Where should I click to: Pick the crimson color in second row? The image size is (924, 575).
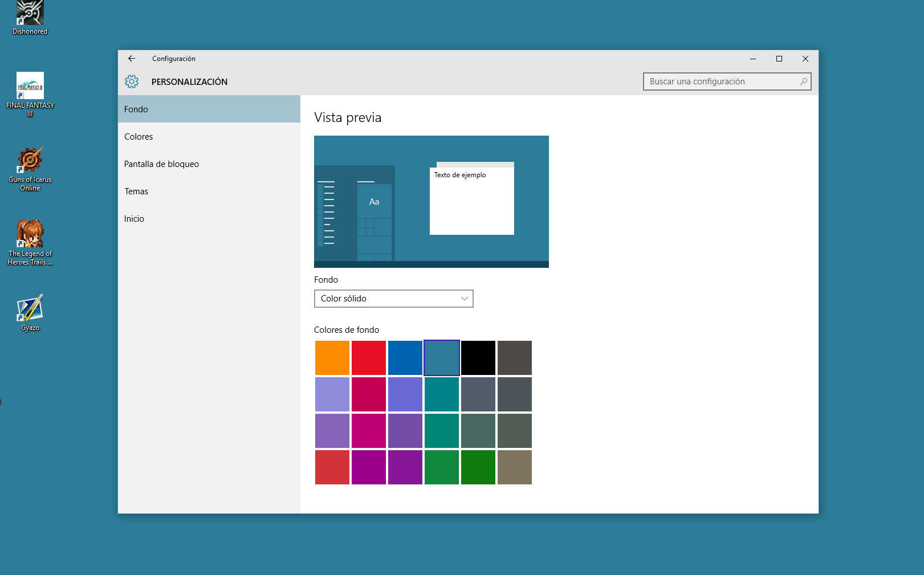coord(369,394)
